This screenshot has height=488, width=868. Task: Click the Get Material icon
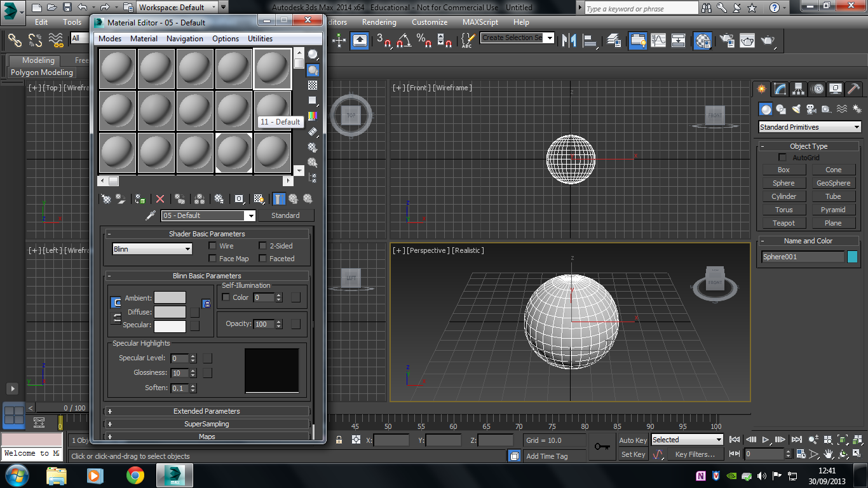[105, 199]
